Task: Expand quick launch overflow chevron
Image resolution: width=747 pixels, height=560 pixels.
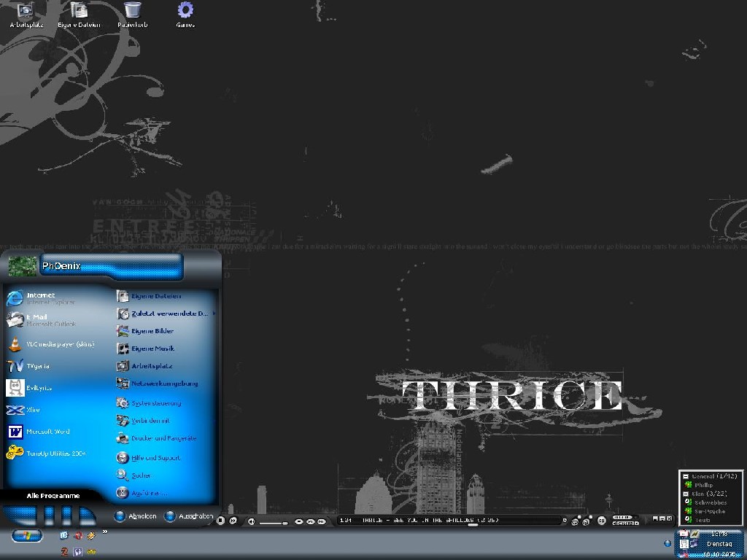Action: (x=105, y=532)
